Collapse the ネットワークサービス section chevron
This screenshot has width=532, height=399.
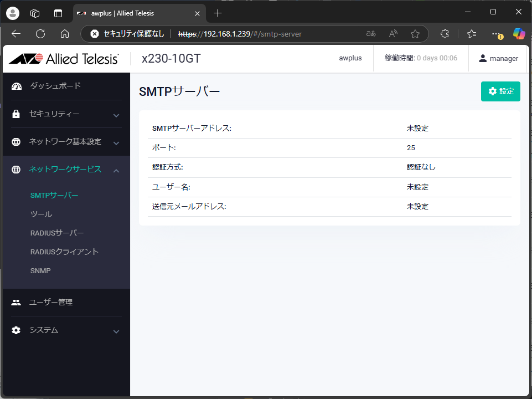click(116, 170)
